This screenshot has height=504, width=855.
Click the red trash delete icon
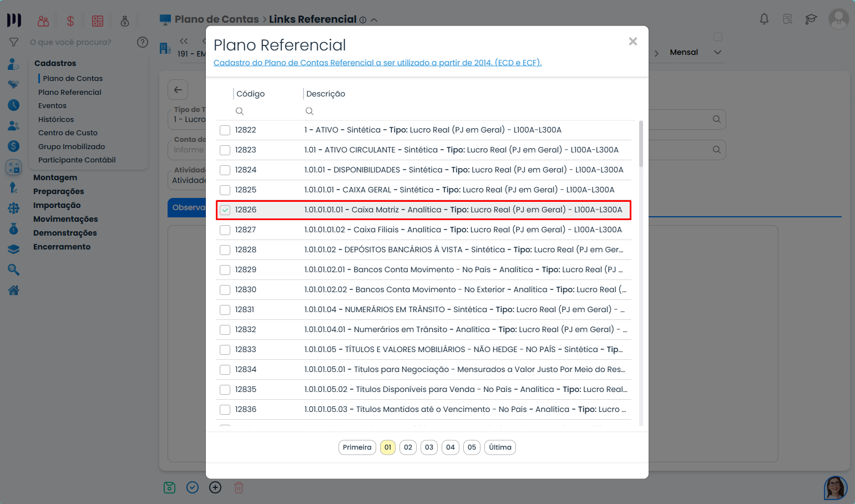[x=239, y=487]
